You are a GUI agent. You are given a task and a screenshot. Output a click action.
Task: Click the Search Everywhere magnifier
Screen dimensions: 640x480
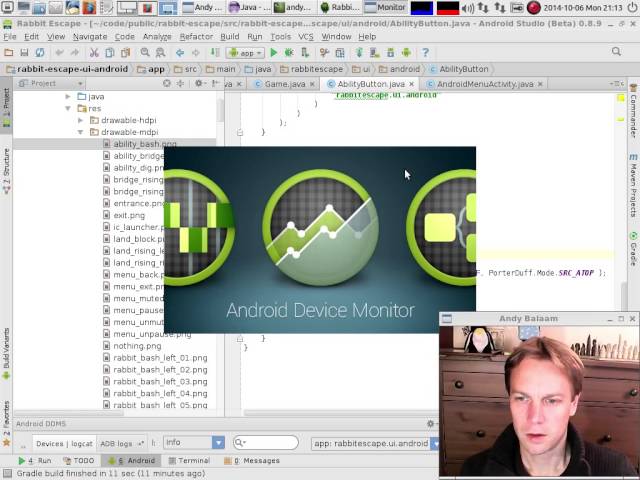tap(616, 51)
